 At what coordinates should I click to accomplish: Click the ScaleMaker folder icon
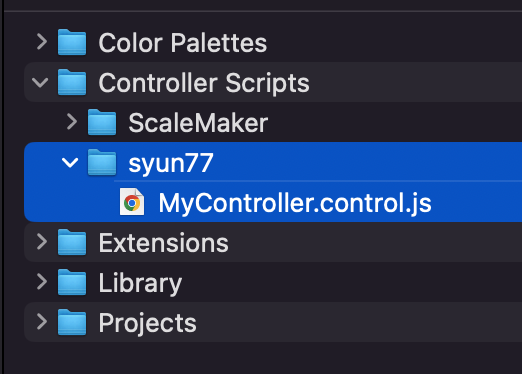(x=102, y=122)
